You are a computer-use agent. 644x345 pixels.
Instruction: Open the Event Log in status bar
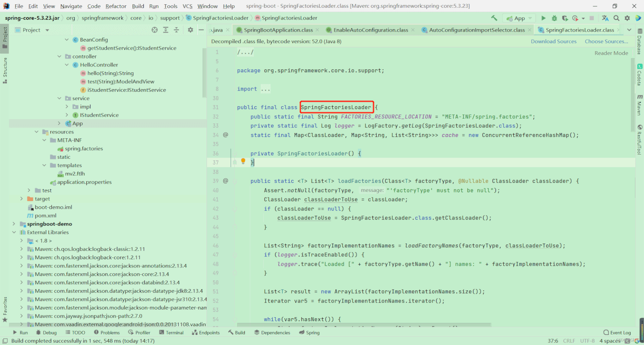click(x=617, y=333)
